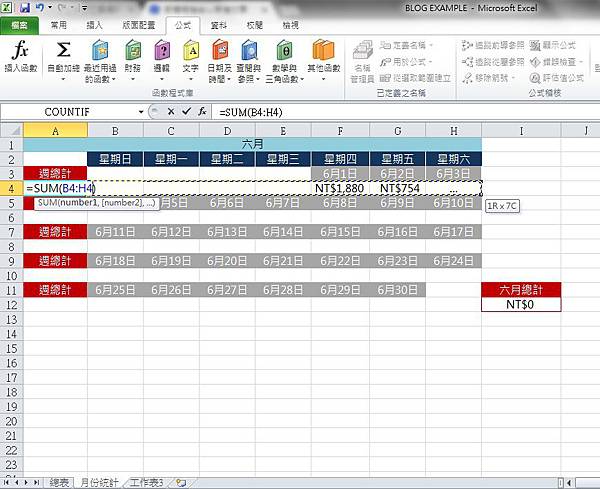Expand the AutoSum (自動加總) dropdown arrow

point(63,79)
